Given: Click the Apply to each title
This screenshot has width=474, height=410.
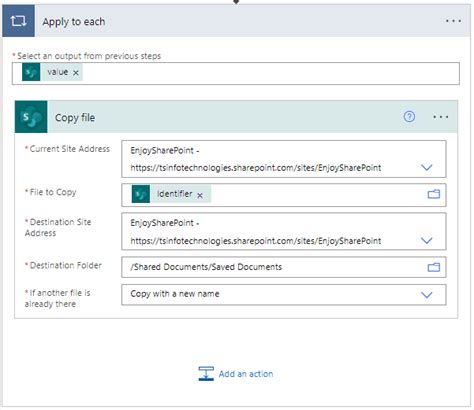Looking at the screenshot, I should click(74, 22).
